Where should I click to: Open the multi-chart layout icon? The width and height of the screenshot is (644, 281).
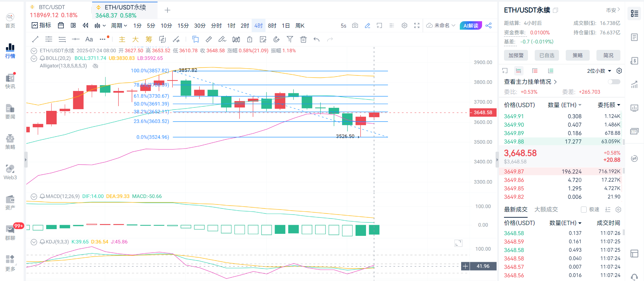(x=73, y=26)
